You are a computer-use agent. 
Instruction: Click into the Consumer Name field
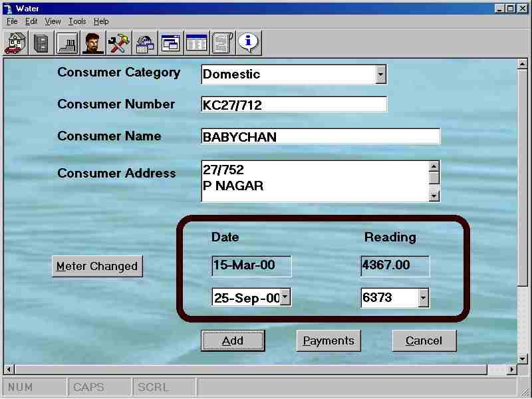tap(320, 137)
